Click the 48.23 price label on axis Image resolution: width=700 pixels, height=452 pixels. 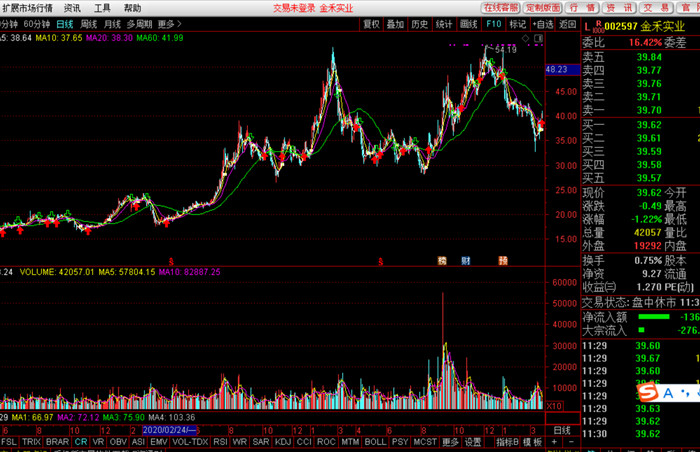[557, 69]
